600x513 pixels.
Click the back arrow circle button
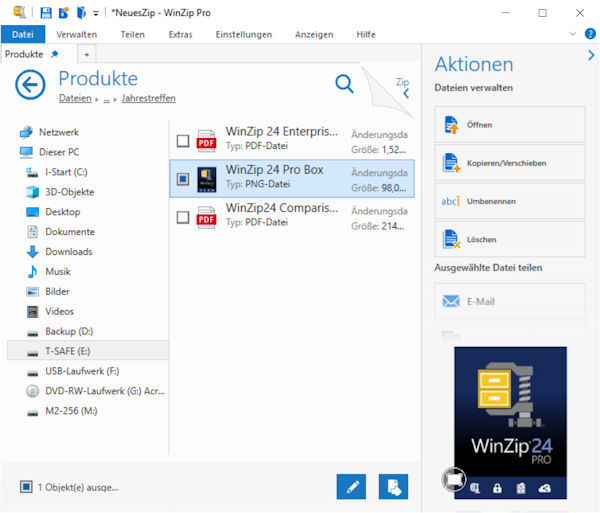pyautogui.click(x=30, y=85)
